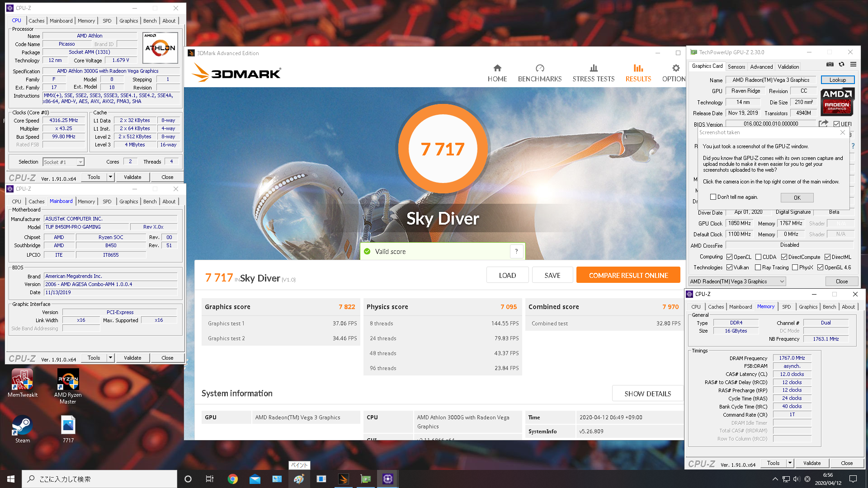Close the Screenshot taken dialog X

pyautogui.click(x=843, y=132)
